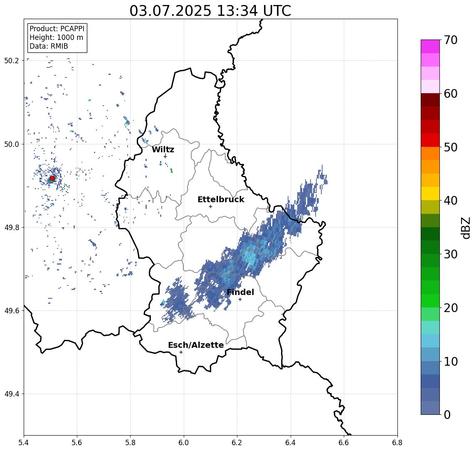This screenshot has width=476, height=451.
Task: Click the cross marker below Ettelbruck
Action: point(210,207)
